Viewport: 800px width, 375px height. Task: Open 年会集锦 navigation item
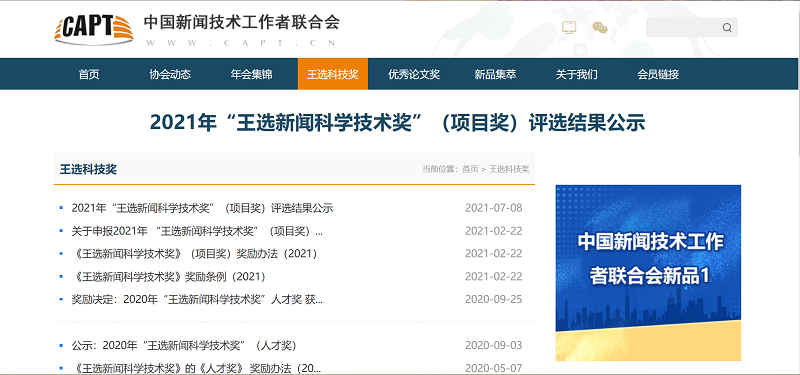pyautogui.click(x=251, y=74)
